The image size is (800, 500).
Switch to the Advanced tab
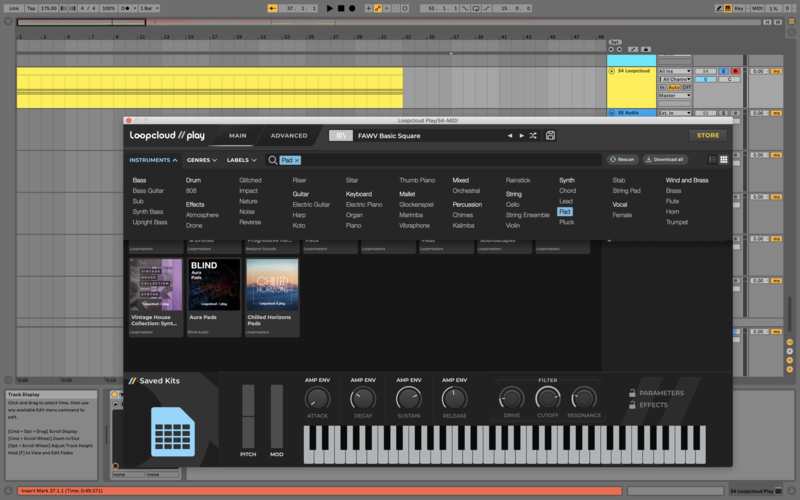289,135
